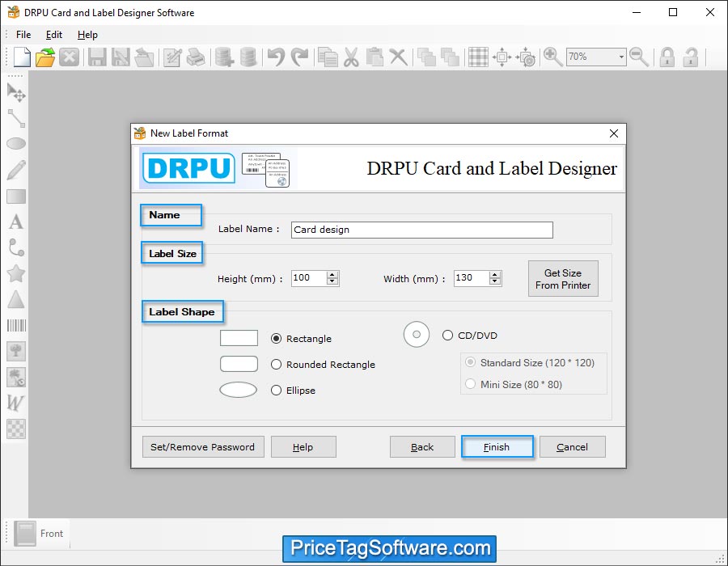The height and width of the screenshot is (566, 728).
Task: Select the Rectangle label shape option
Action: coord(277,339)
